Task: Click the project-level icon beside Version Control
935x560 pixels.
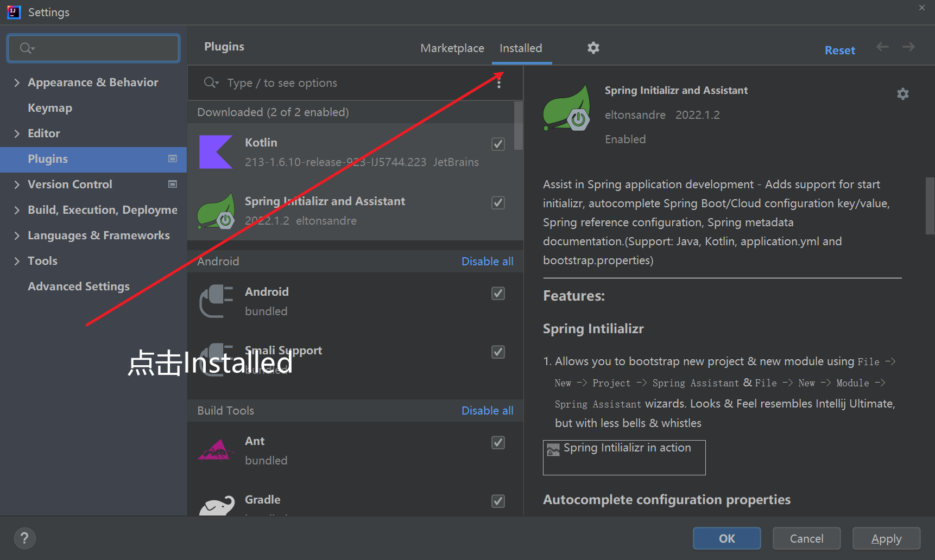Action: click(173, 184)
